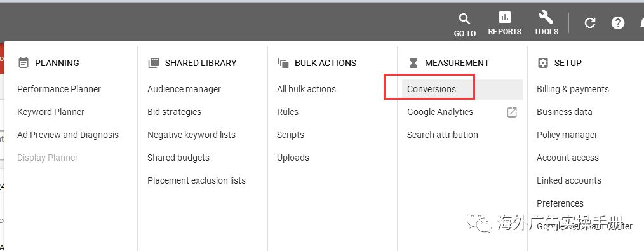Open Scripts under Bulk Actions
Viewport: 644px width, 251px height.
pos(290,135)
